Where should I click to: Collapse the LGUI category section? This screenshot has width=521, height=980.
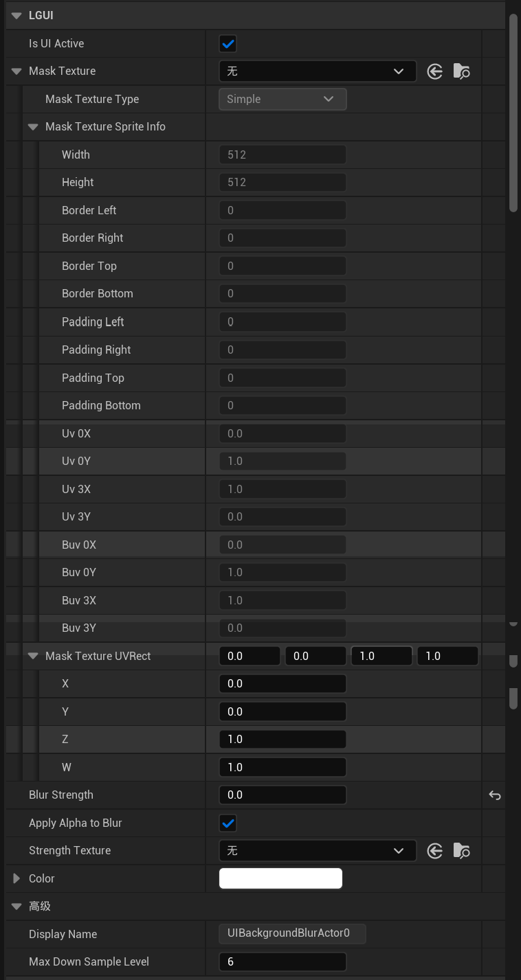(x=16, y=16)
